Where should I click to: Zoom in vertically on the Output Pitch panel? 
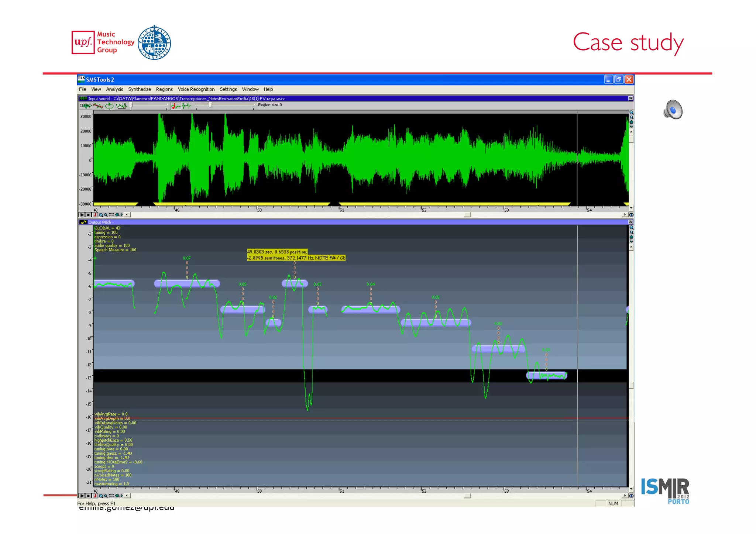coord(631,228)
